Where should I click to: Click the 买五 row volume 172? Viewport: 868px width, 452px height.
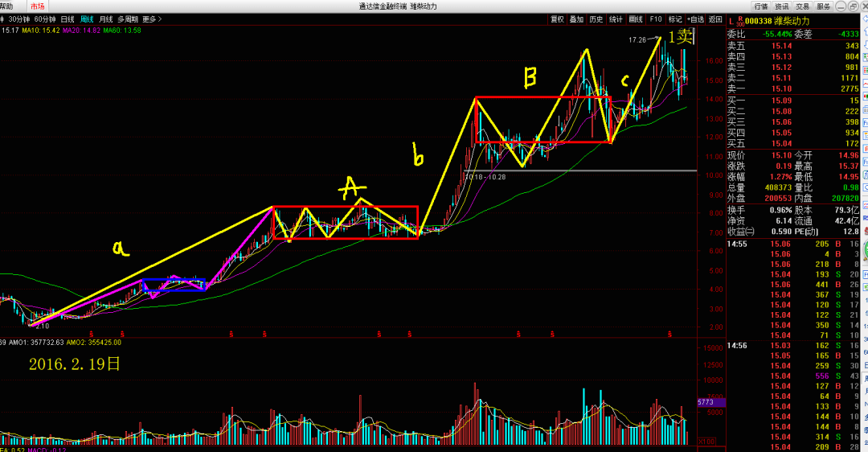(852, 143)
